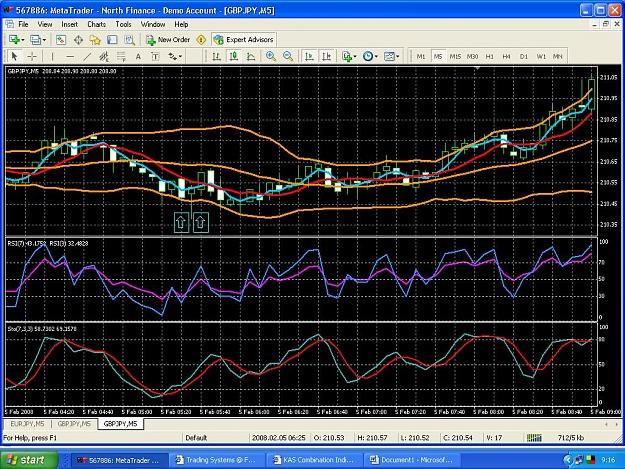Open the Window menu

pyautogui.click(x=153, y=24)
